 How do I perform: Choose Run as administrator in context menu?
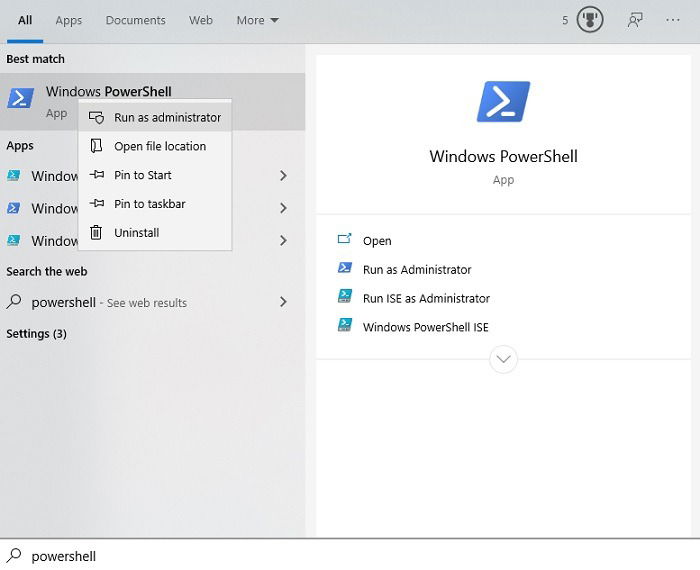click(x=155, y=117)
